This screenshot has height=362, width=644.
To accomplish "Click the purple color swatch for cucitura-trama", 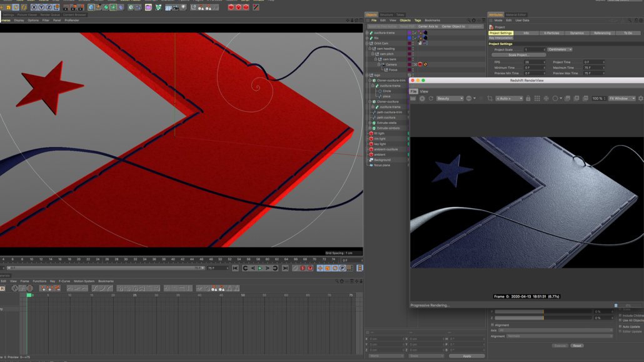I will point(410,33).
